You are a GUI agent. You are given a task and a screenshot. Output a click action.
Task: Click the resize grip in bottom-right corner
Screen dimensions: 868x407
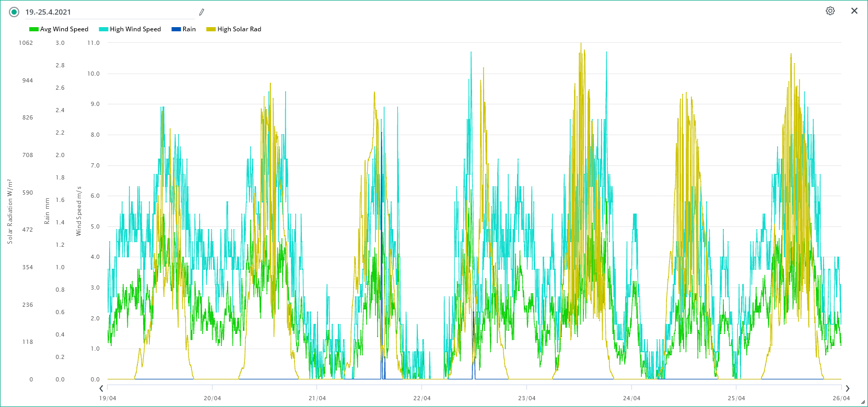(863, 402)
